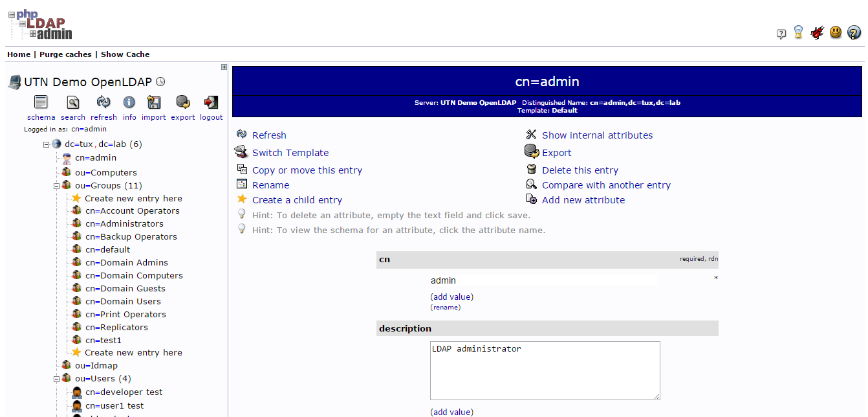Screen dimensions: 868x417
Task: Open the cn=Print Operators group entry
Action: 125,314
